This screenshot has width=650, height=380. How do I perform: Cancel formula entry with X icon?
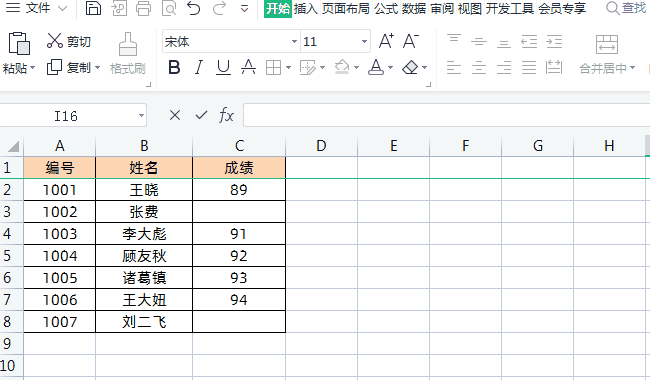coord(175,115)
